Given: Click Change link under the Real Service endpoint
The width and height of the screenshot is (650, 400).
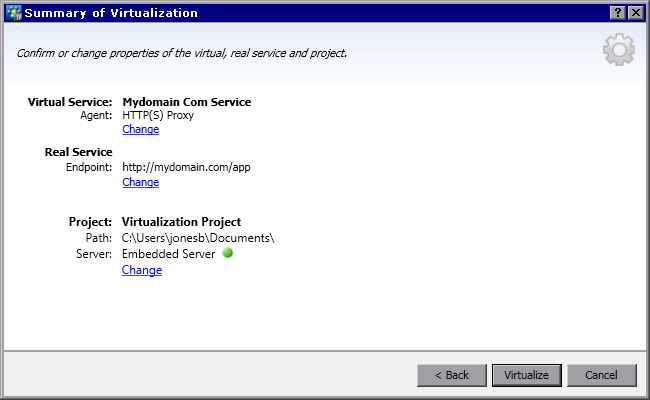Looking at the screenshot, I should pos(140,183).
